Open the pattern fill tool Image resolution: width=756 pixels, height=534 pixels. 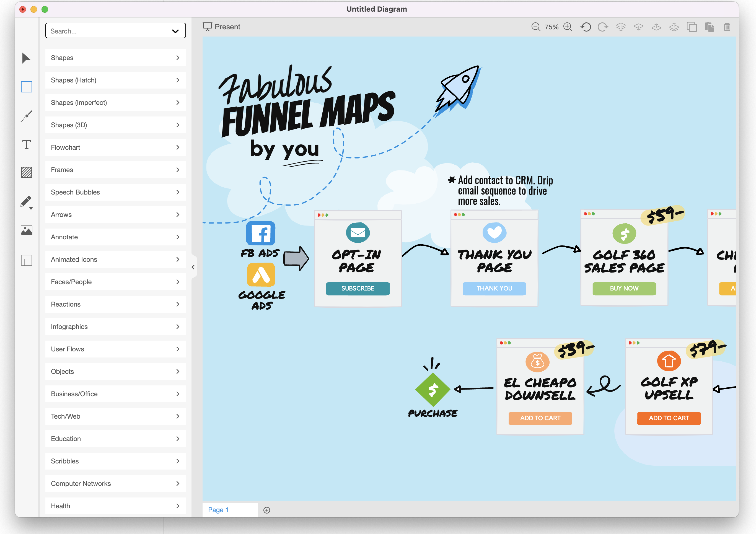(26, 173)
